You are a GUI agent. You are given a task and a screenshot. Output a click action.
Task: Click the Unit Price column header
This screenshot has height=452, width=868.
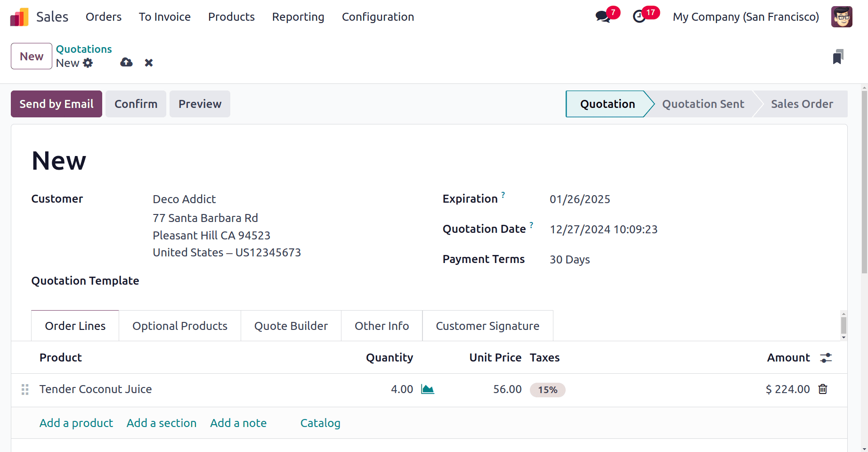click(495, 358)
